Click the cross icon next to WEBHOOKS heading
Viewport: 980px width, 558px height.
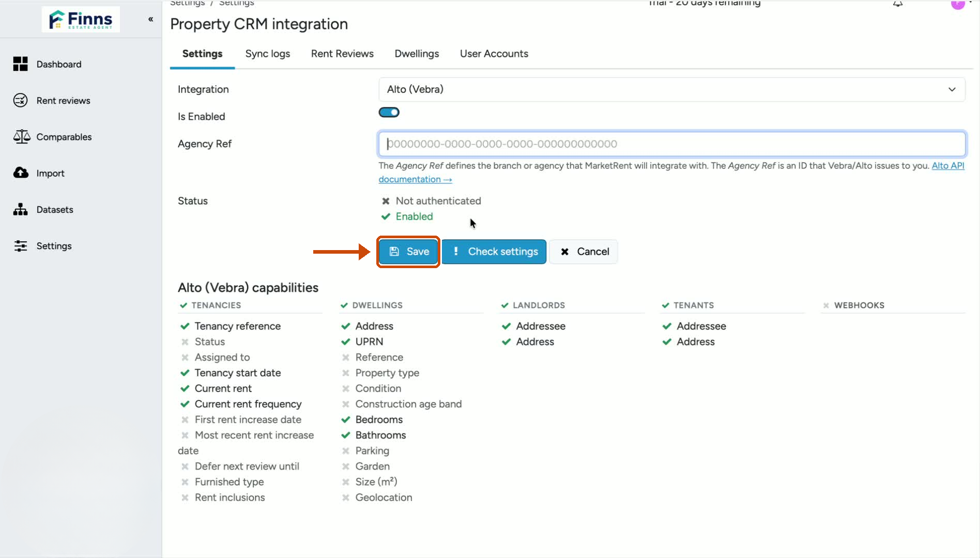[x=826, y=305]
